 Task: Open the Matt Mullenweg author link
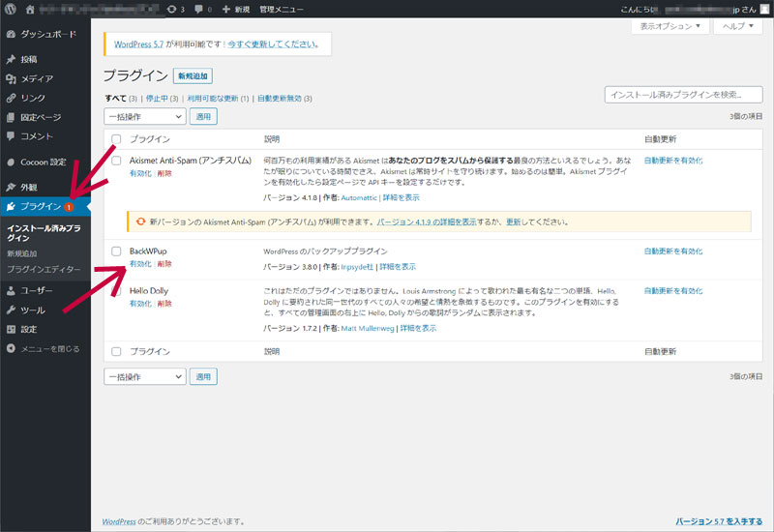(368, 329)
